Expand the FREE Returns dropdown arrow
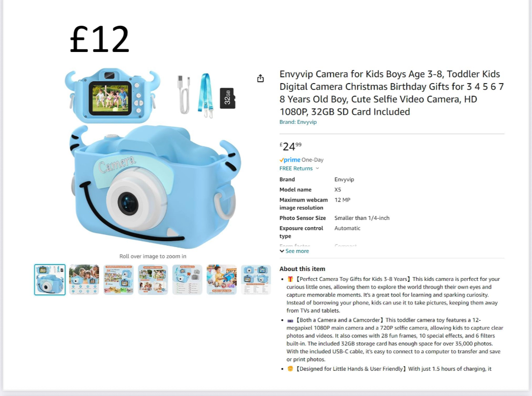Screen dimensions: 532x396 click(x=317, y=168)
